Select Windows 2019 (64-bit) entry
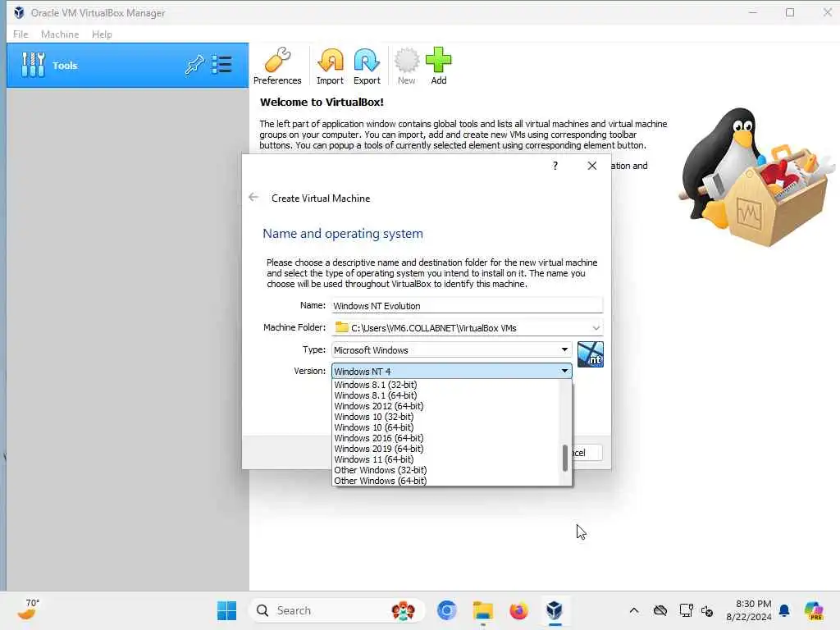Image resolution: width=840 pixels, height=630 pixels. click(x=445, y=449)
